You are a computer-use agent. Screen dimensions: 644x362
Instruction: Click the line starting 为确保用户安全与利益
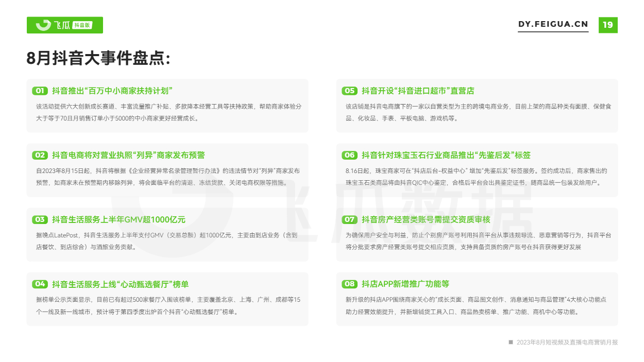(479, 235)
